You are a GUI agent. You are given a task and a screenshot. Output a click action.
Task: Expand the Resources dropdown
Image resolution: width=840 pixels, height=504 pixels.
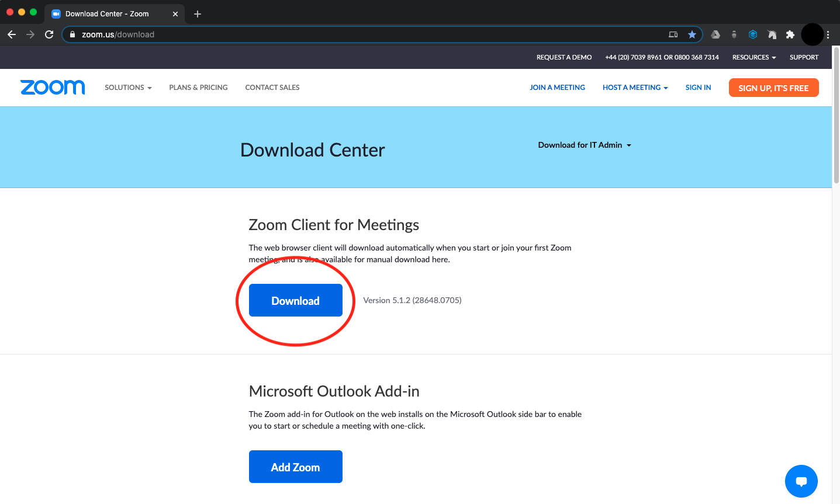[x=754, y=57]
